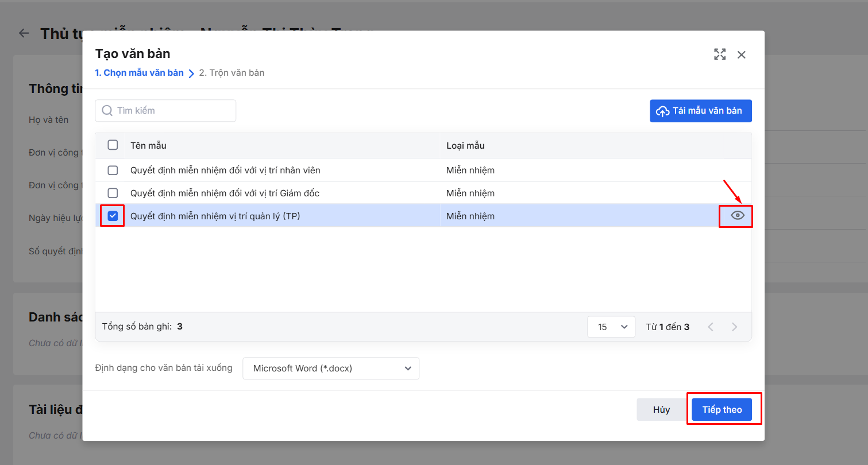Viewport: 868px width, 465px height.
Task: Go to previous page of records
Action: [x=711, y=327]
